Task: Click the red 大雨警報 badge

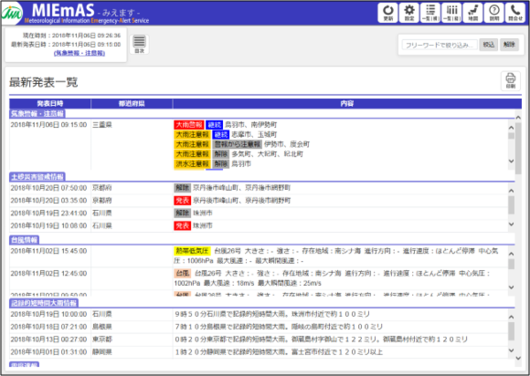Action: click(189, 125)
